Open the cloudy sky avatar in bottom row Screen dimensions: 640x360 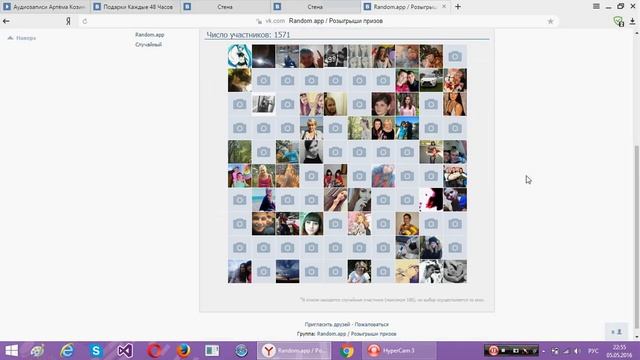[x=287, y=271]
